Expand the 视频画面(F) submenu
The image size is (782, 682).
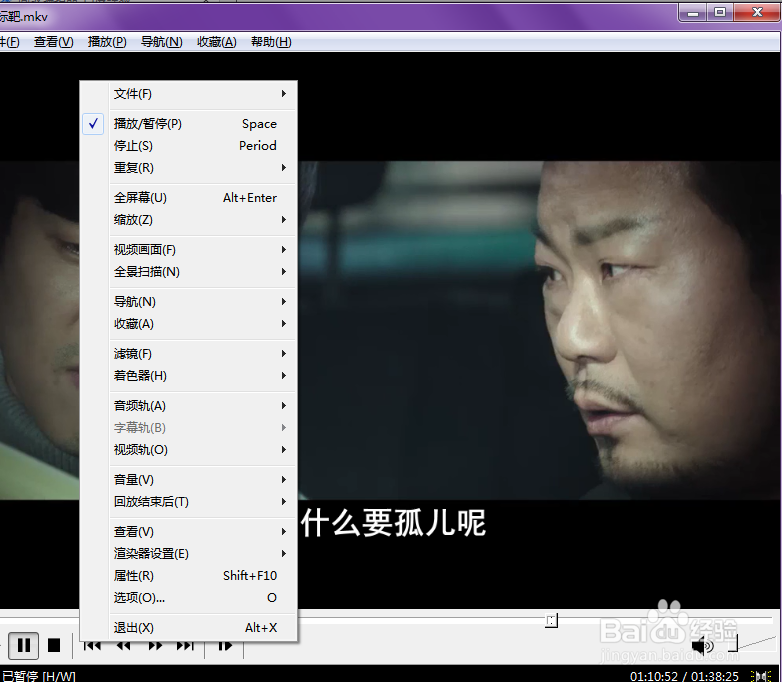click(x=189, y=249)
